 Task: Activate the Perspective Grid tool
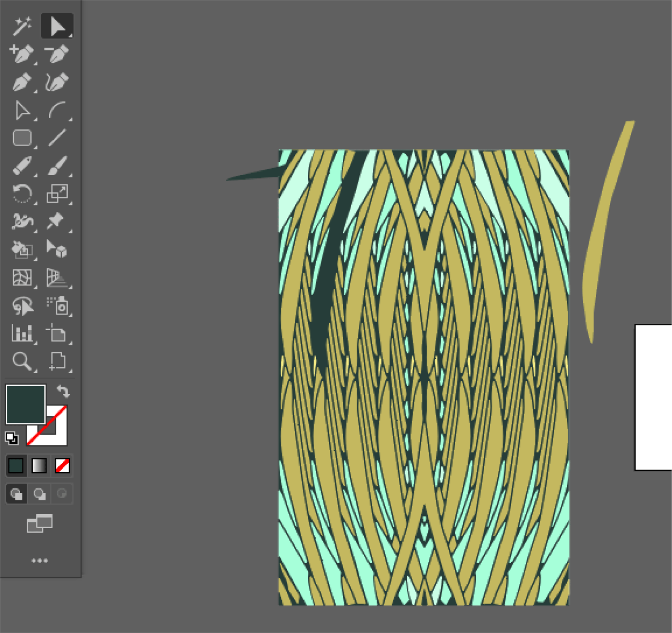pyautogui.click(x=57, y=278)
